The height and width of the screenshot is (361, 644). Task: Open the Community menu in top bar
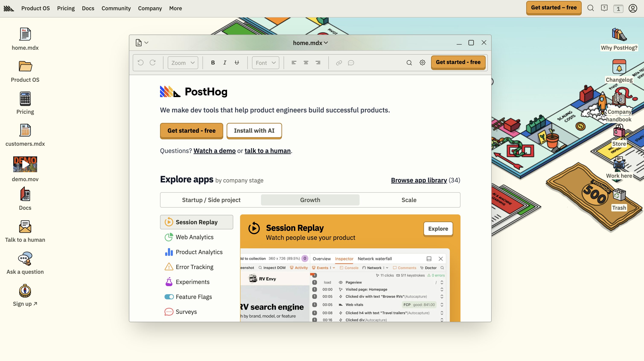click(x=116, y=8)
